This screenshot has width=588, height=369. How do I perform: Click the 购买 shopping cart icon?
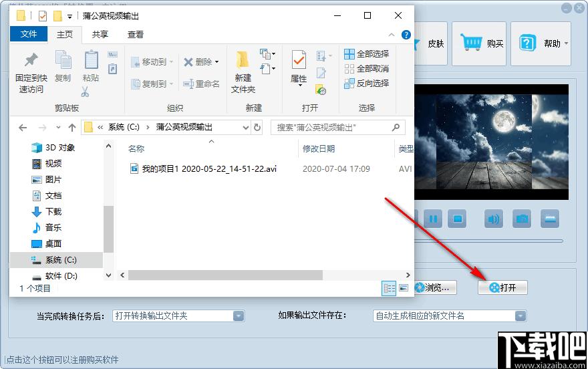(471, 43)
